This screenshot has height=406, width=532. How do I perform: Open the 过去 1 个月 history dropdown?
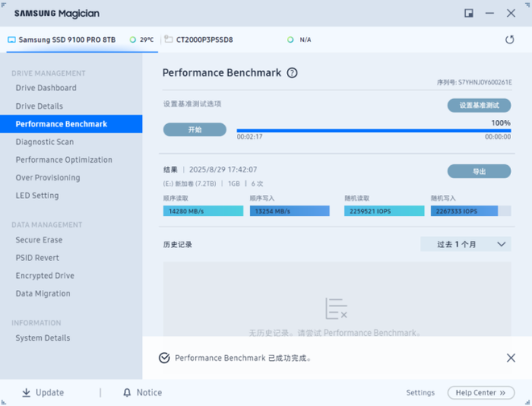[x=466, y=244]
